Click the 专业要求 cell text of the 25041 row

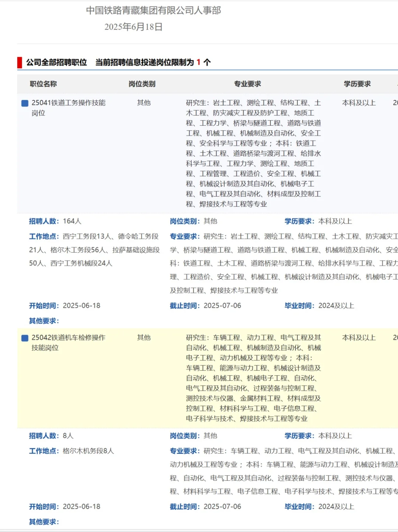(254, 153)
